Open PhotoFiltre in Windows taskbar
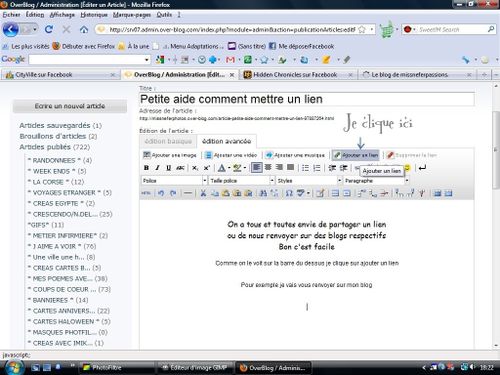Screen dimensions: 500x375 click(x=117, y=367)
